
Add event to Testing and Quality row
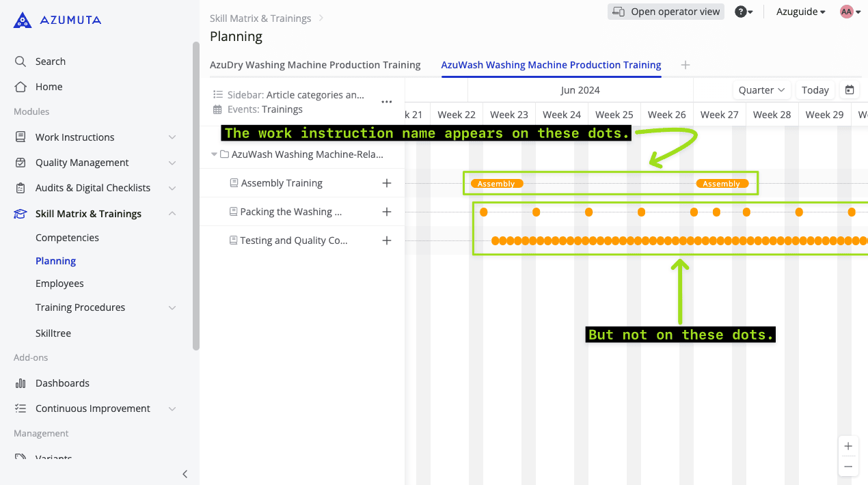386,240
